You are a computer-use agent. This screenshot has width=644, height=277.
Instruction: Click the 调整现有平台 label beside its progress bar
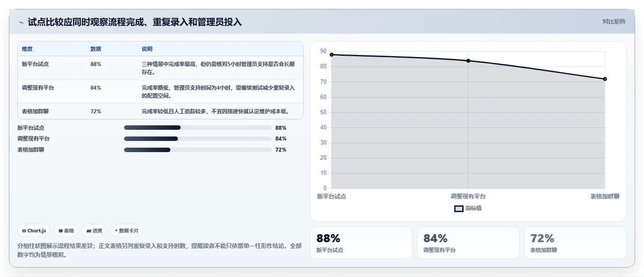click(33, 139)
